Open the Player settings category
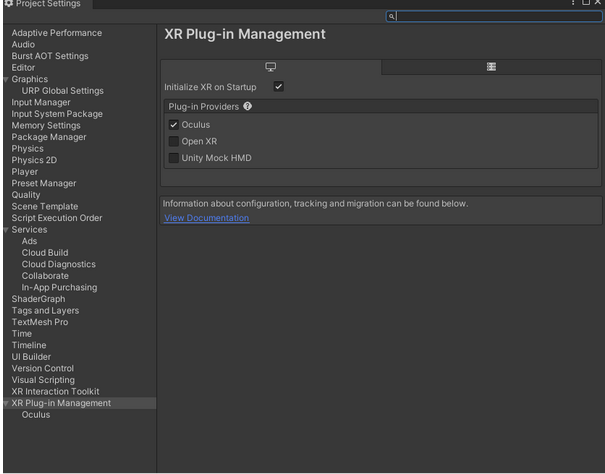 click(x=25, y=172)
